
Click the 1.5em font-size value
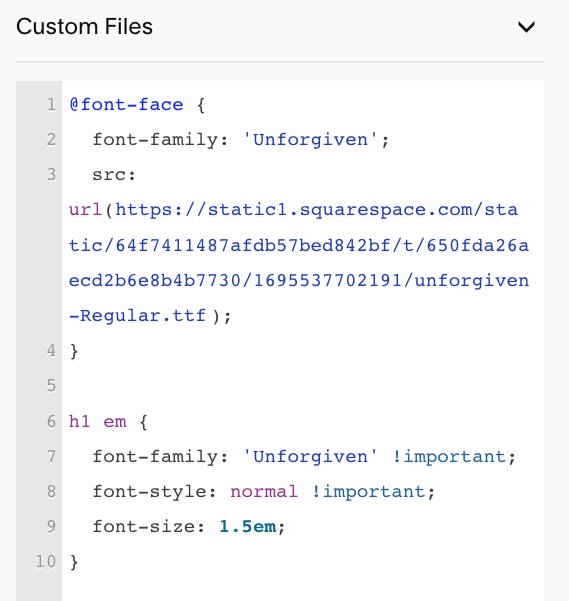point(248,527)
